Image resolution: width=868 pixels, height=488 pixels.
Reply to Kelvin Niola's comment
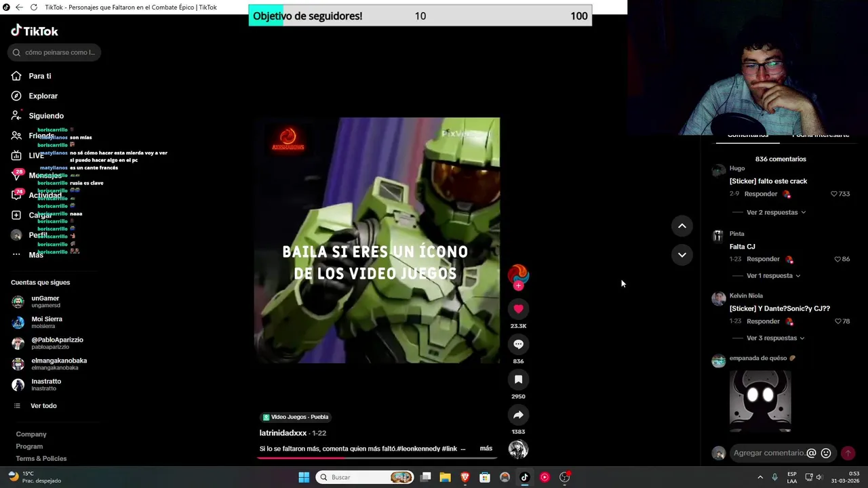[763, 321]
